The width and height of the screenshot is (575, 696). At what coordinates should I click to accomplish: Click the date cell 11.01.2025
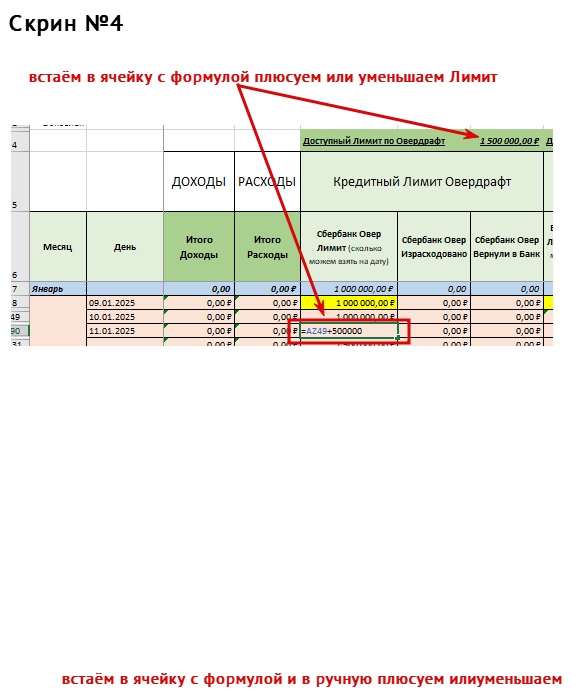(x=125, y=331)
